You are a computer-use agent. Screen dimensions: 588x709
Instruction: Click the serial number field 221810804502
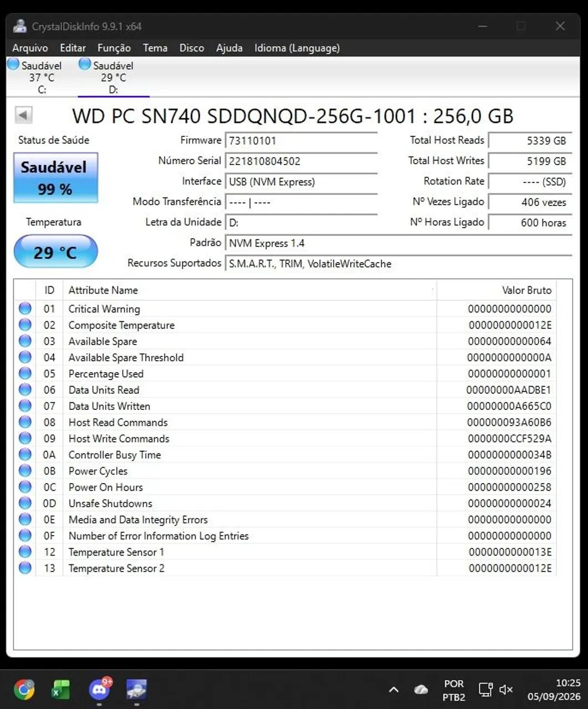tap(301, 161)
